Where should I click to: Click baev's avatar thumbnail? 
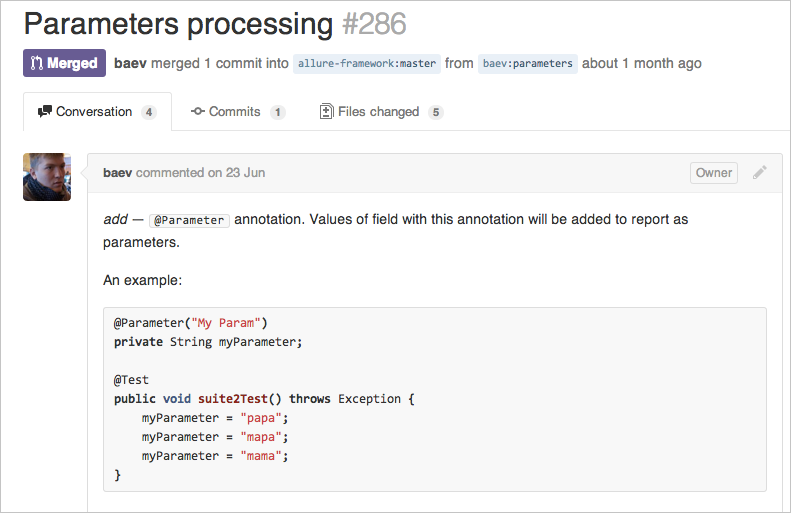point(47,177)
